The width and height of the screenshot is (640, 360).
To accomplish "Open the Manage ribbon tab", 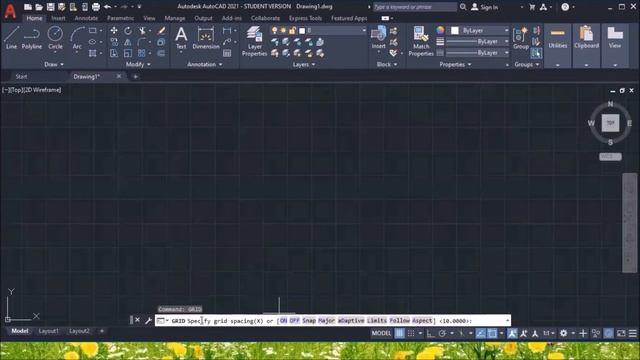I will coord(175,18).
